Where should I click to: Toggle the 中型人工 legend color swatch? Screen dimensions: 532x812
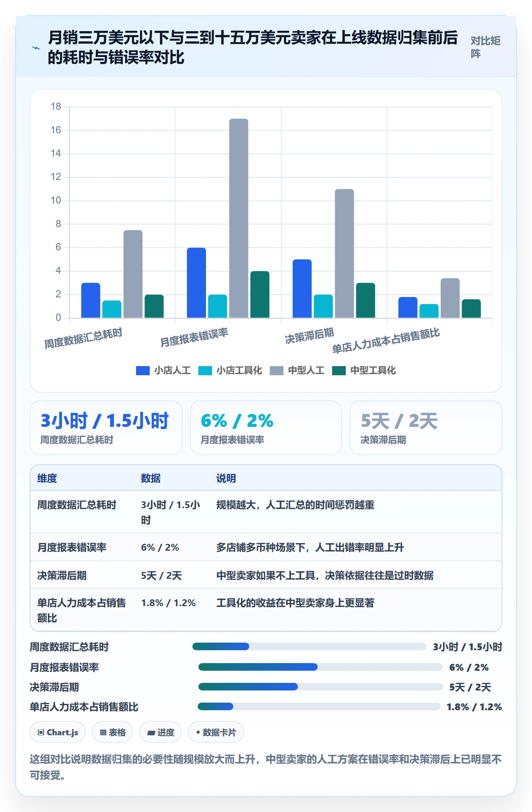pos(277,370)
